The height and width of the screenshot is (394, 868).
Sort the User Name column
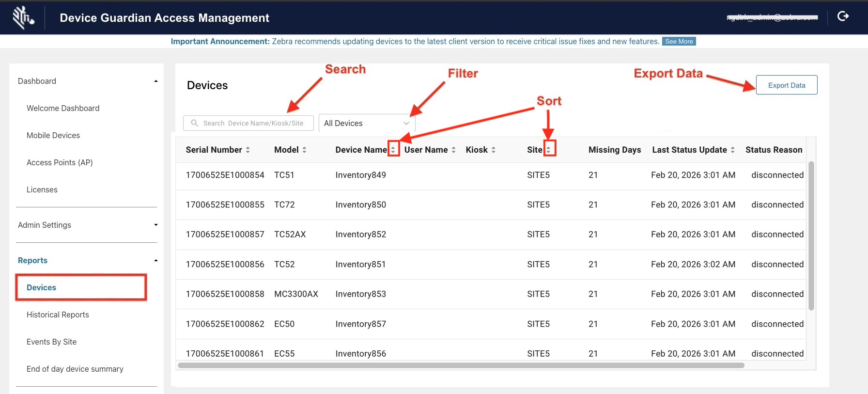click(x=453, y=150)
